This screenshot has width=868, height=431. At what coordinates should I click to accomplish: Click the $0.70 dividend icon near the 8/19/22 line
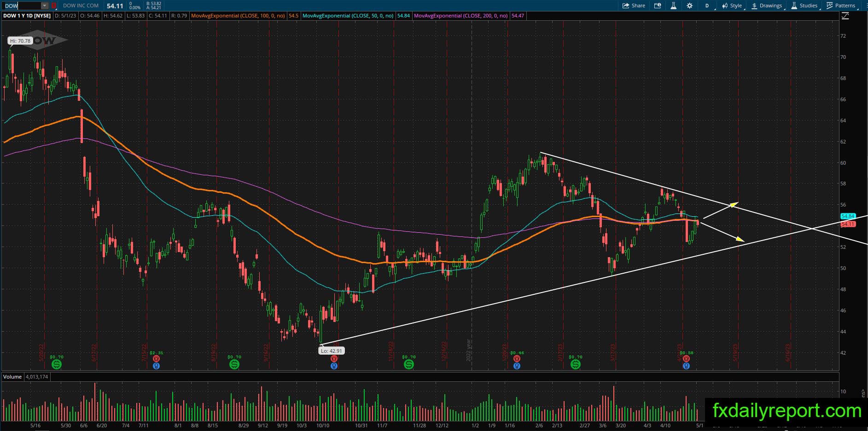pyautogui.click(x=234, y=364)
